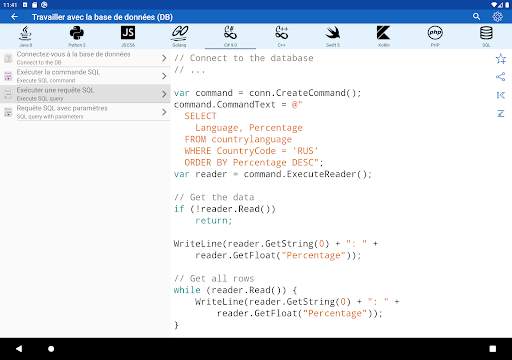Tap Android home navigation button

point(51,349)
